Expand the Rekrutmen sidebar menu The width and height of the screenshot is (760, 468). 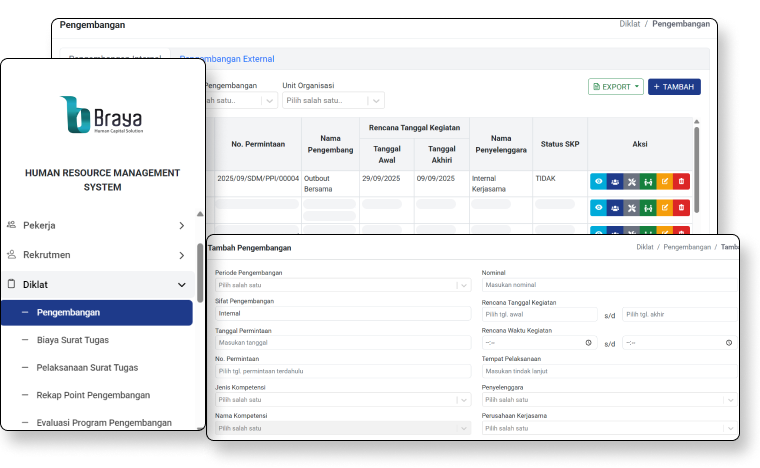pos(181,255)
